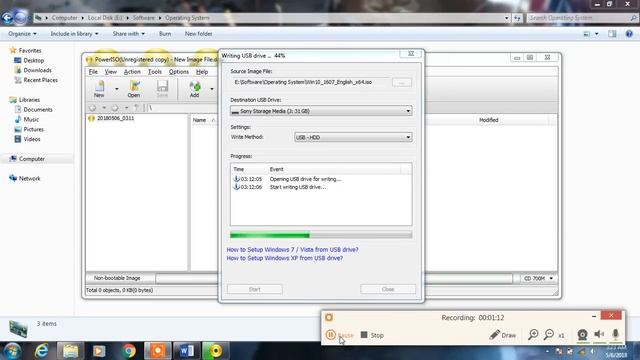
Task: Click the green writing progress bar
Action: pyautogui.click(x=321, y=235)
